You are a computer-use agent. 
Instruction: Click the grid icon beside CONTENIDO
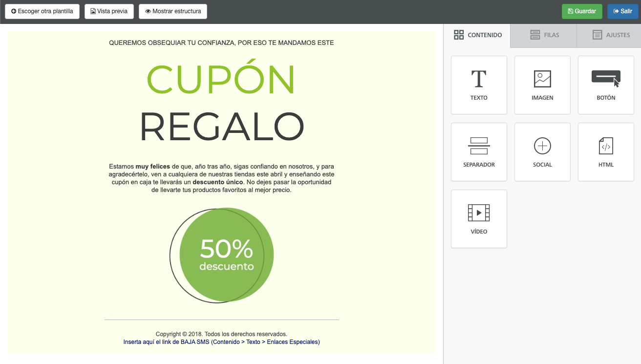pyautogui.click(x=458, y=35)
